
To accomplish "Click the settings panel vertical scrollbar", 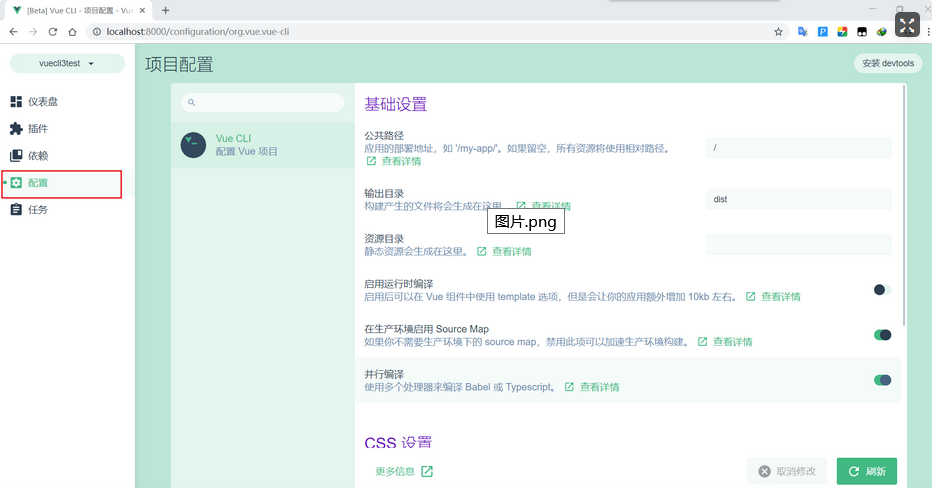I will pos(904,205).
